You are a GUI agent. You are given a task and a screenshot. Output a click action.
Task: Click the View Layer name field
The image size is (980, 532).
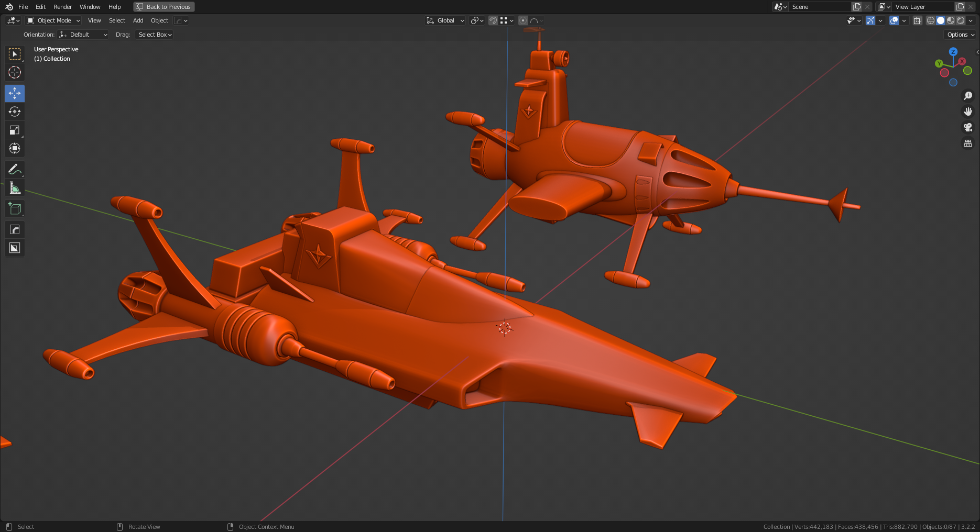[x=923, y=7]
